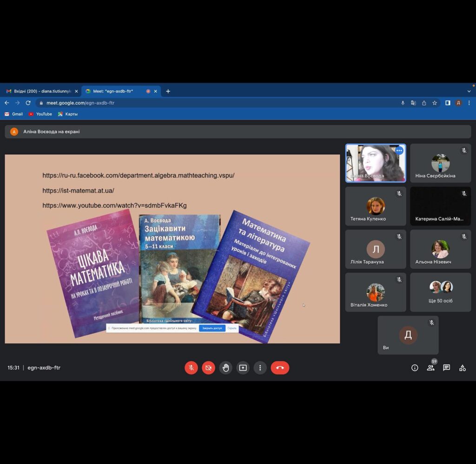The image size is (476, 464).
Task: Click the muted mic icon on Лілія Тарануха
Action: pos(399,237)
